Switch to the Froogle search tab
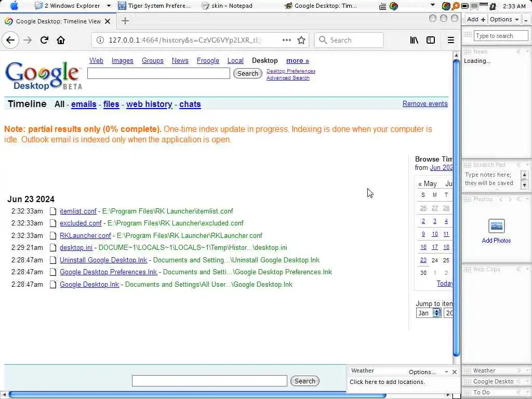Viewport: 532px width, 399px height. (208, 60)
